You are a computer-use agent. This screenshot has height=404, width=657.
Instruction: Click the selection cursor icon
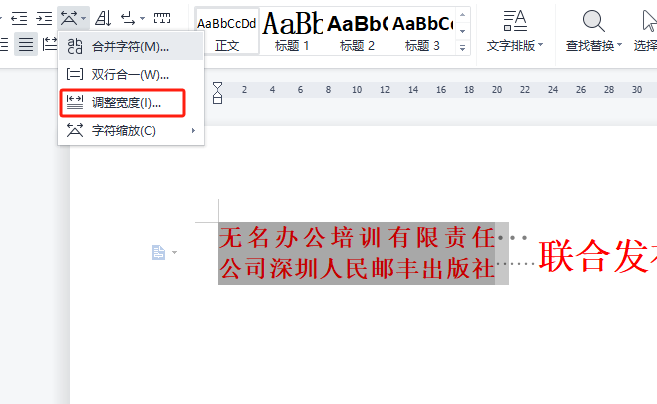(x=649, y=21)
